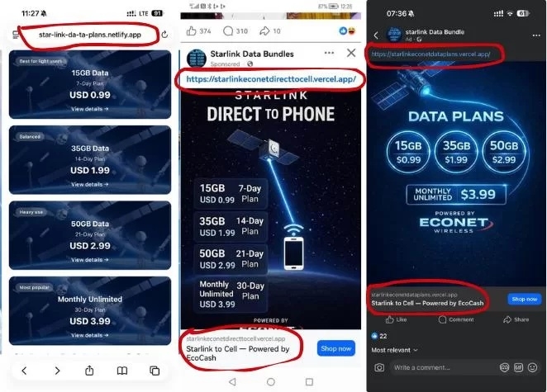Tap the Safari share icon
This screenshot has height=392, width=547.
tap(89, 371)
